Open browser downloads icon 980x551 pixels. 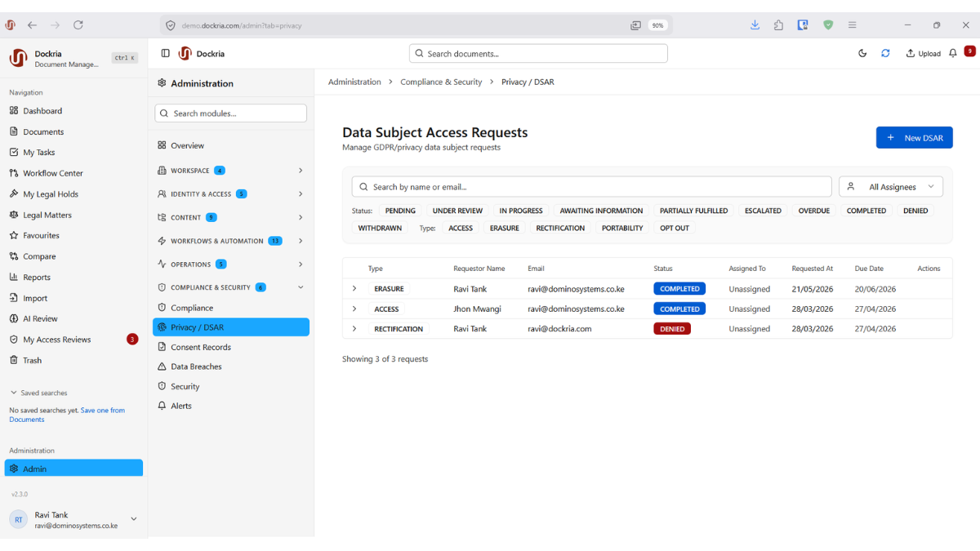click(x=755, y=25)
